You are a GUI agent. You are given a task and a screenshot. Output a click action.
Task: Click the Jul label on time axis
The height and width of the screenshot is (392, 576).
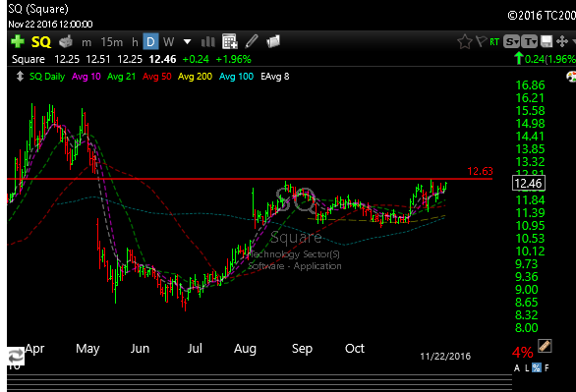point(195,348)
